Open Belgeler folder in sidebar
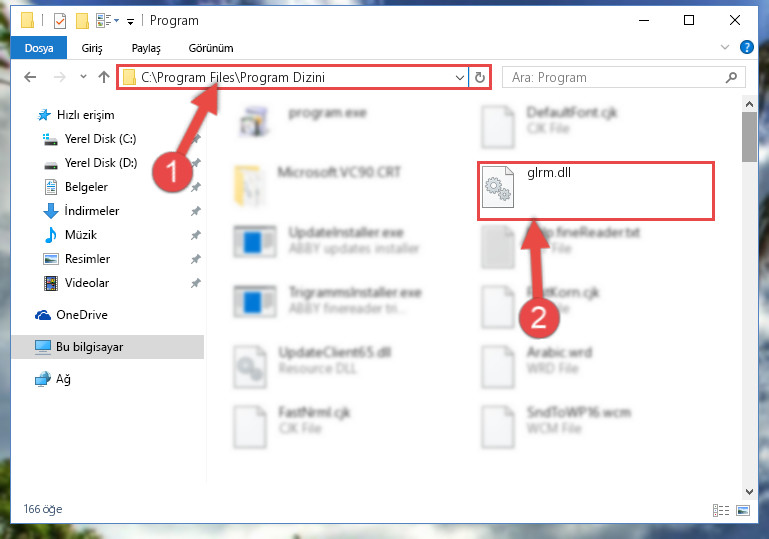Viewport: 769px width, 539px height. point(76,187)
